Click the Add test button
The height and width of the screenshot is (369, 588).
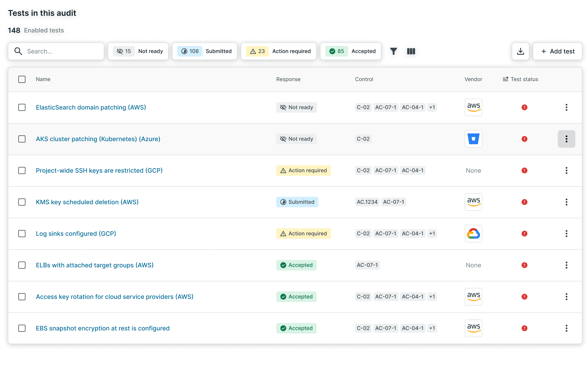(x=558, y=51)
